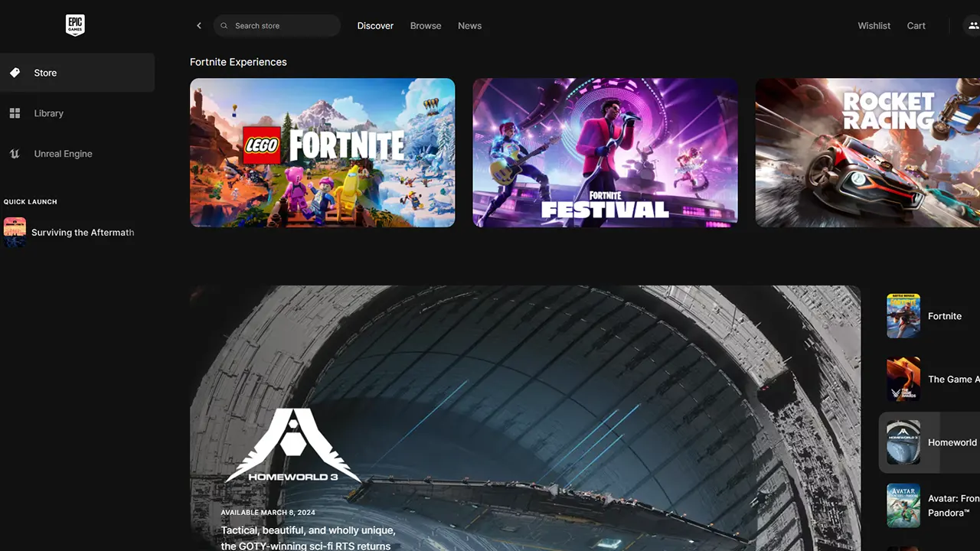Go to the News tab
980x551 pixels.
(x=469, y=26)
